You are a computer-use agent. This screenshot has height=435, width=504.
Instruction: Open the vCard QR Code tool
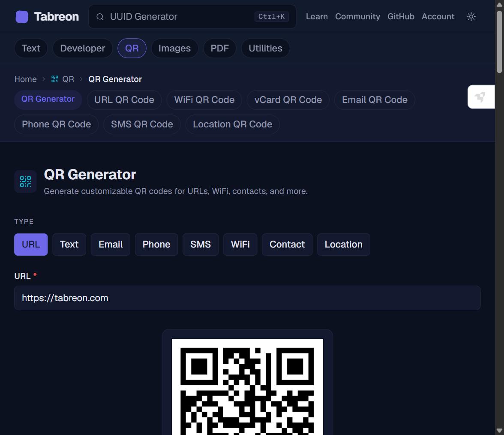tap(288, 100)
